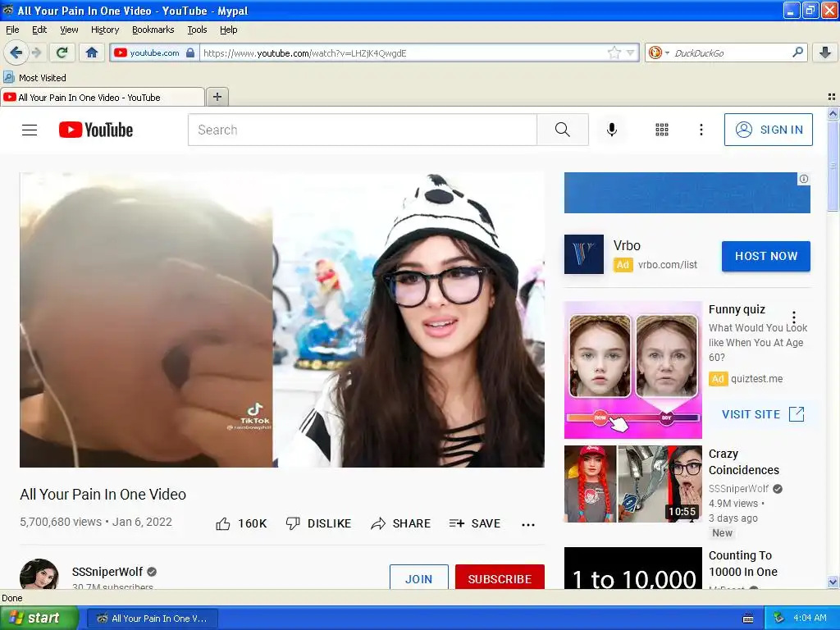
Task: Open the YouTube apps grid icon
Action: tap(662, 130)
